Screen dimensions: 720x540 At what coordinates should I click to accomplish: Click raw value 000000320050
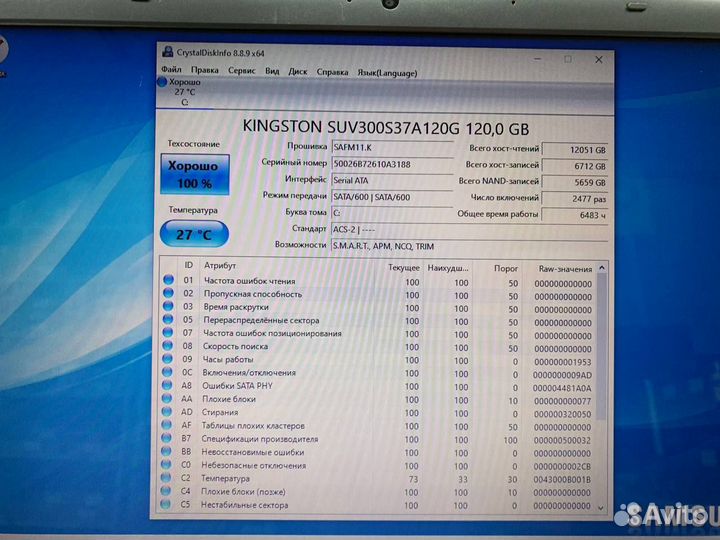point(563,414)
